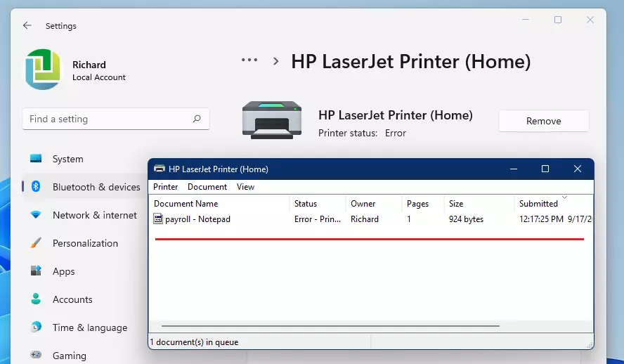Open the View menu
This screenshot has height=364, width=624.
click(x=245, y=187)
